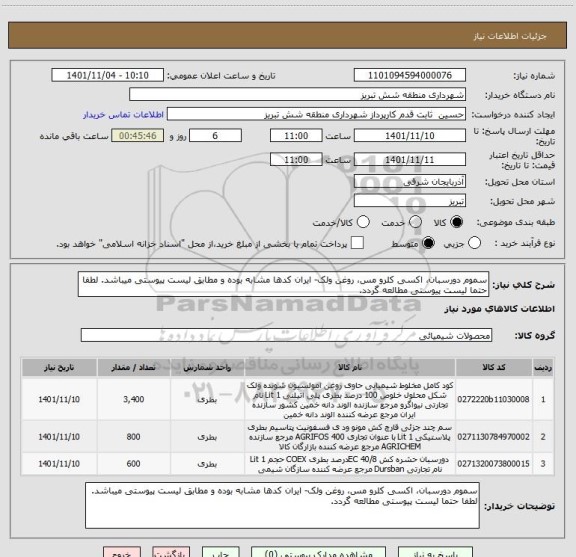Click the کد کالا column header
The image size is (576, 557).
pyautogui.click(x=494, y=367)
